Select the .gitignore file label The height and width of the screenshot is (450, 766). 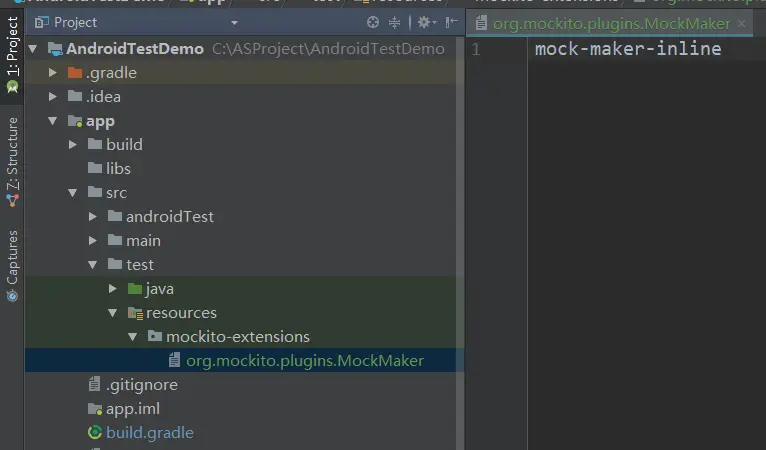tap(142, 385)
